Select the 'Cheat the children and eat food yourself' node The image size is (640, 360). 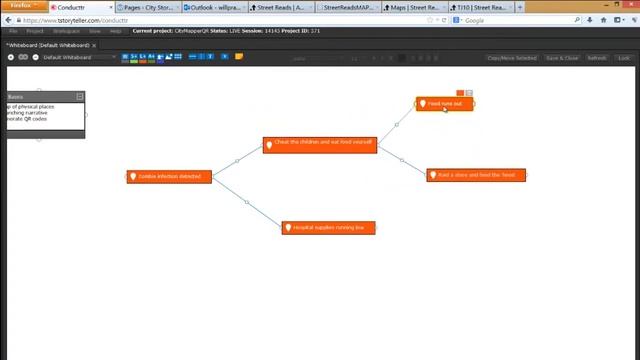click(320, 145)
